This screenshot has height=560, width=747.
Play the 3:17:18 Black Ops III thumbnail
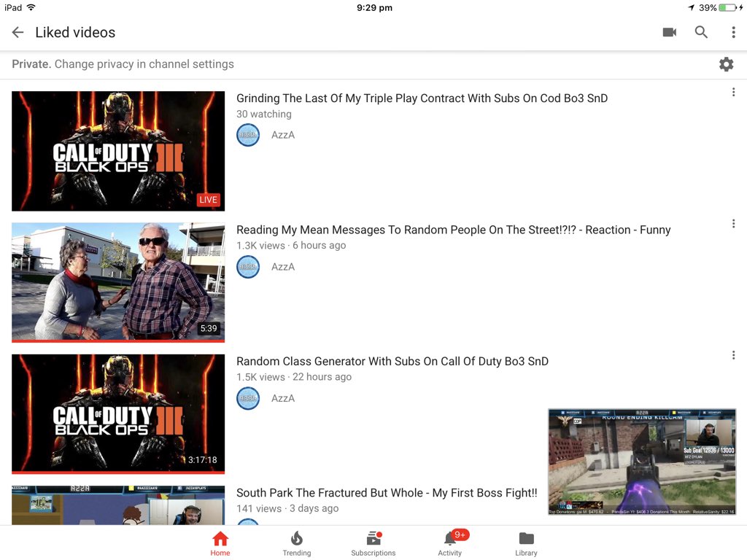(x=118, y=414)
